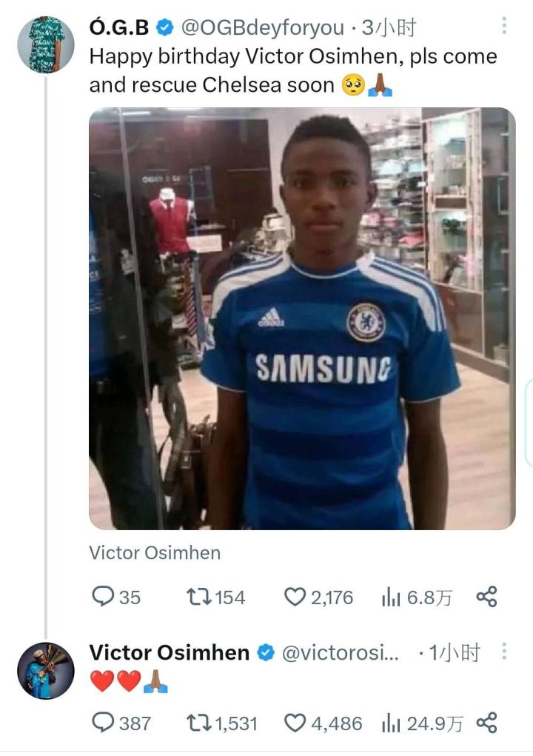Open Victor Osimhen's profile avatar

(x=46, y=671)
